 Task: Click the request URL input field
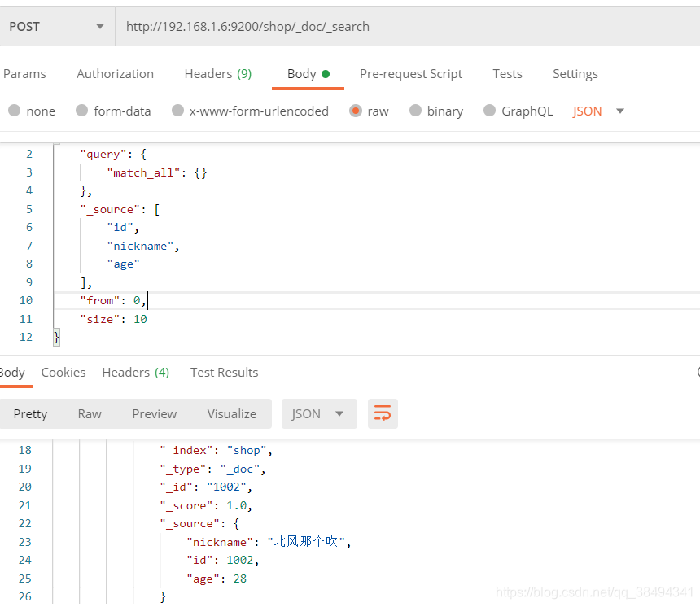(x=407, y=27)
